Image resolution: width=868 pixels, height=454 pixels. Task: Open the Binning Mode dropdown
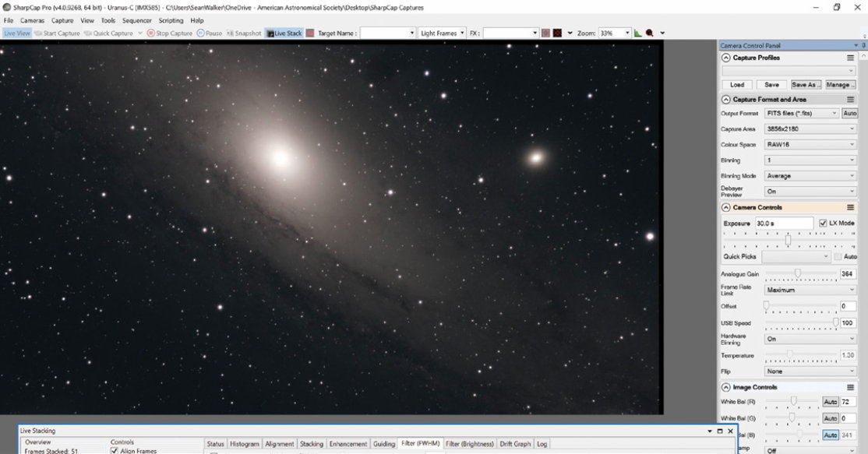click(x=810, y=176)
